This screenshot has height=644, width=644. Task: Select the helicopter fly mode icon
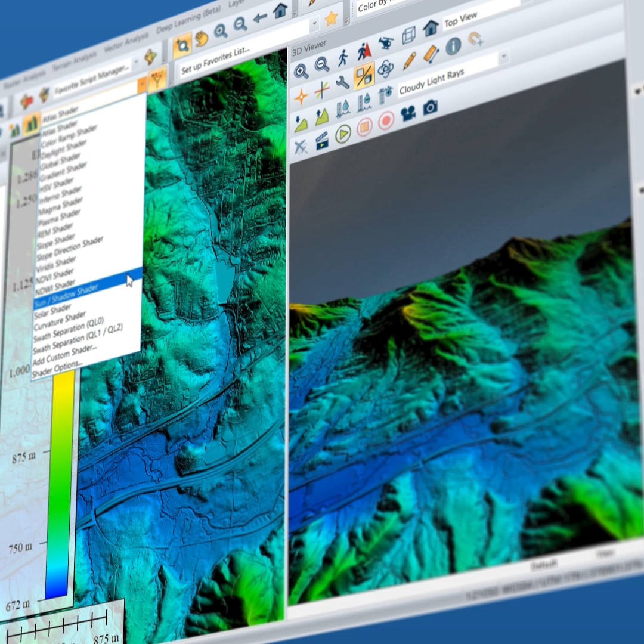pos(386,43)
